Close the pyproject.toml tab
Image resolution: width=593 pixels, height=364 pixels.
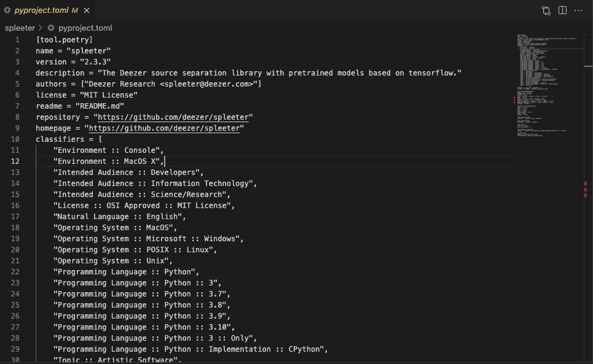click(x=87, y=10)
